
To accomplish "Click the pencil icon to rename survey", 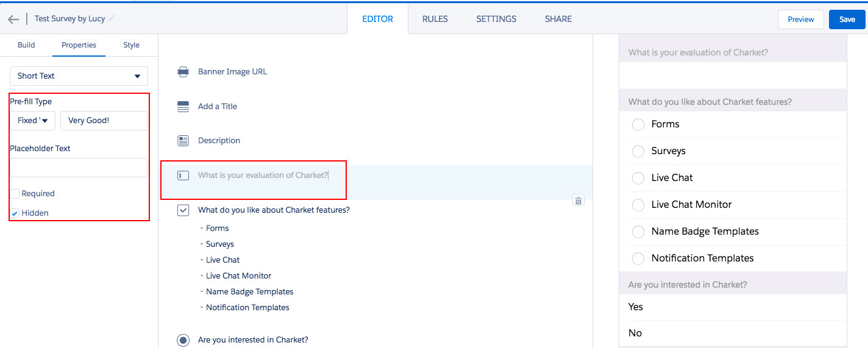I will tap(112, 19).
